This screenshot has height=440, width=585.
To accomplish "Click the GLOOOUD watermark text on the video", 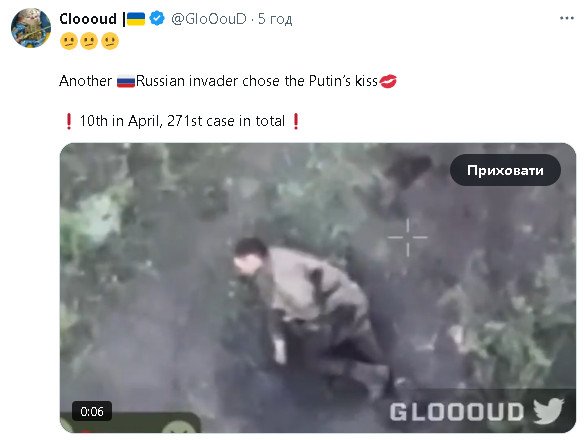I will tap(457, 412).
